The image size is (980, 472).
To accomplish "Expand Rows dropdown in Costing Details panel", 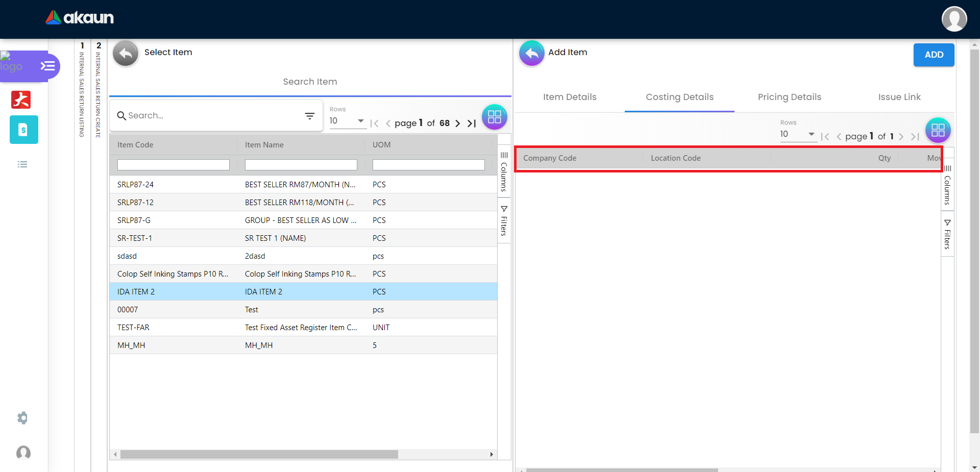I will tap(811, 134).
